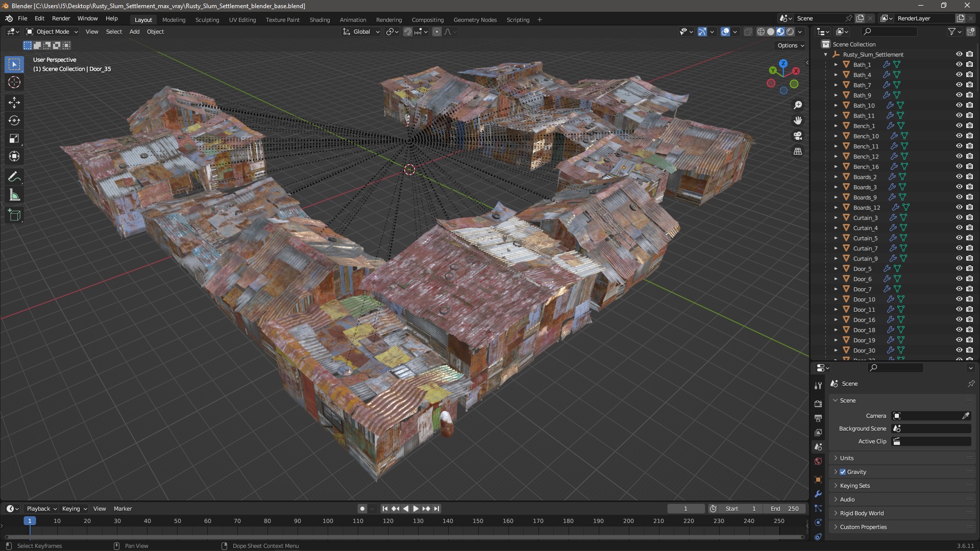Choose the Select Box tool
Image resolution: width=980 pixels, height=551 pixels.
click(14, 64)
